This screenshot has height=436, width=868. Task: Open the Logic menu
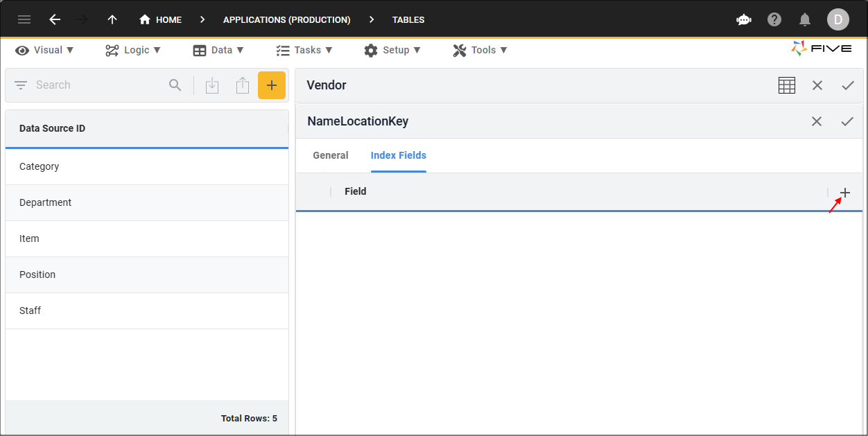coord(133,50)
